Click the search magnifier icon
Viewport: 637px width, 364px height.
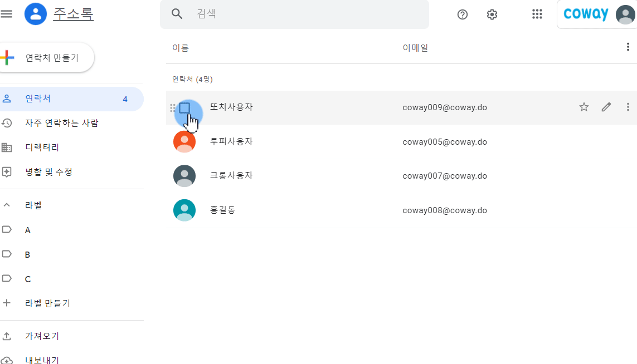click(177, 14)
